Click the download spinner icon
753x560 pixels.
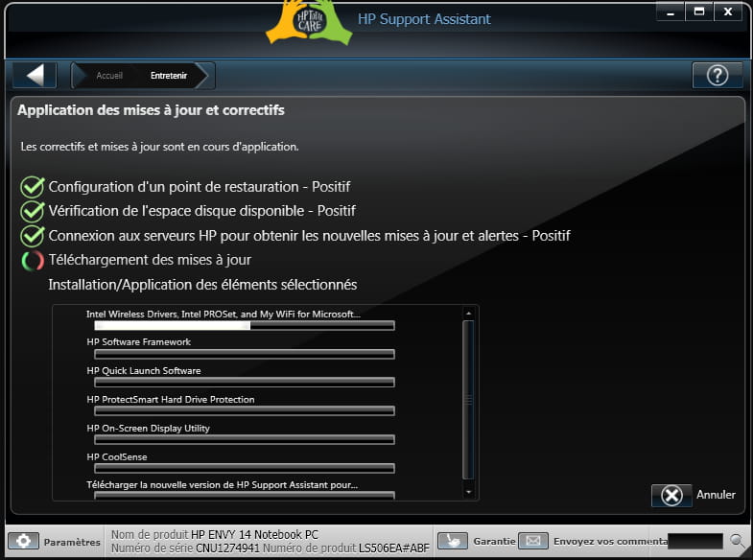point(33,261)
